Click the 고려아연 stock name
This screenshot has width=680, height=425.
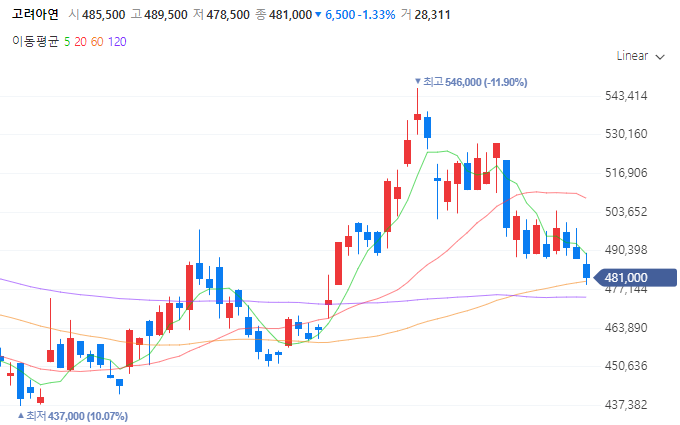point(35,15)
